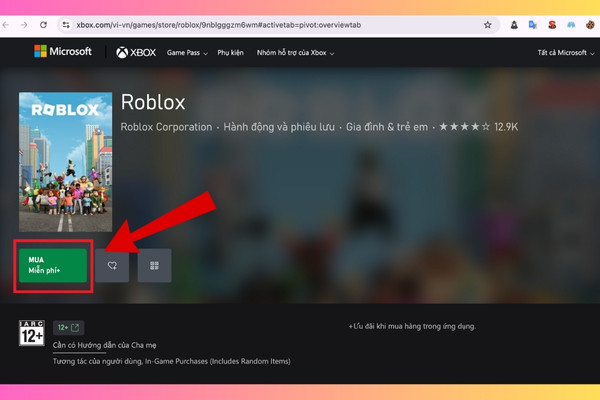600x400 pixels.
Task: Go back with the browser back arrow
Action: pyautogui.click(x=5, y=25)
